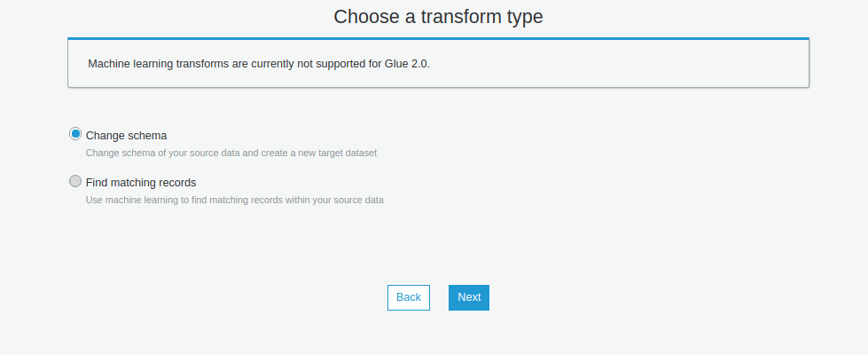Click the Next button
Viewport: 868px width, 355px height.
click(x=469, y=297)
